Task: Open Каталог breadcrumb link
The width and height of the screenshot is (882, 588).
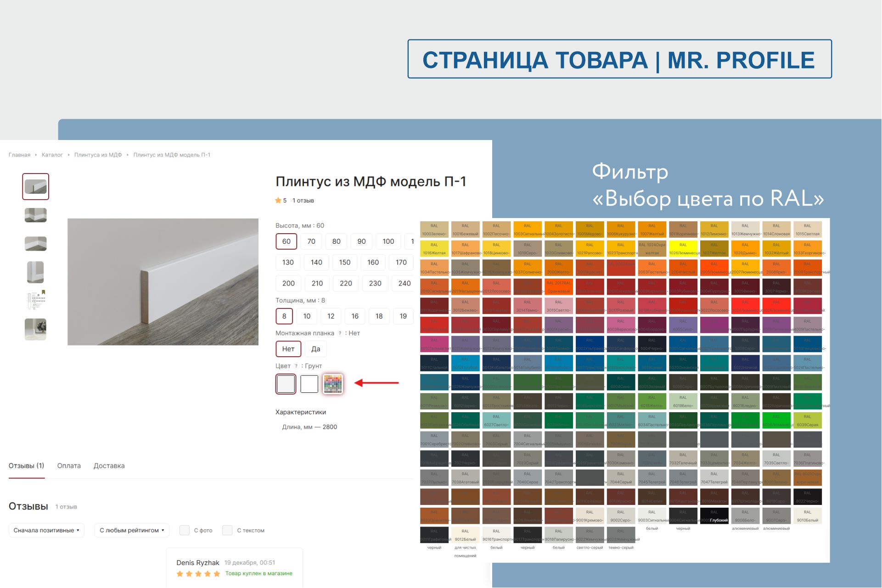Action: click(x=52, y=155)
